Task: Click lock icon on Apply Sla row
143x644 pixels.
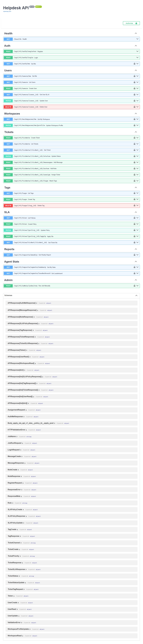Action: click(134, 236)
